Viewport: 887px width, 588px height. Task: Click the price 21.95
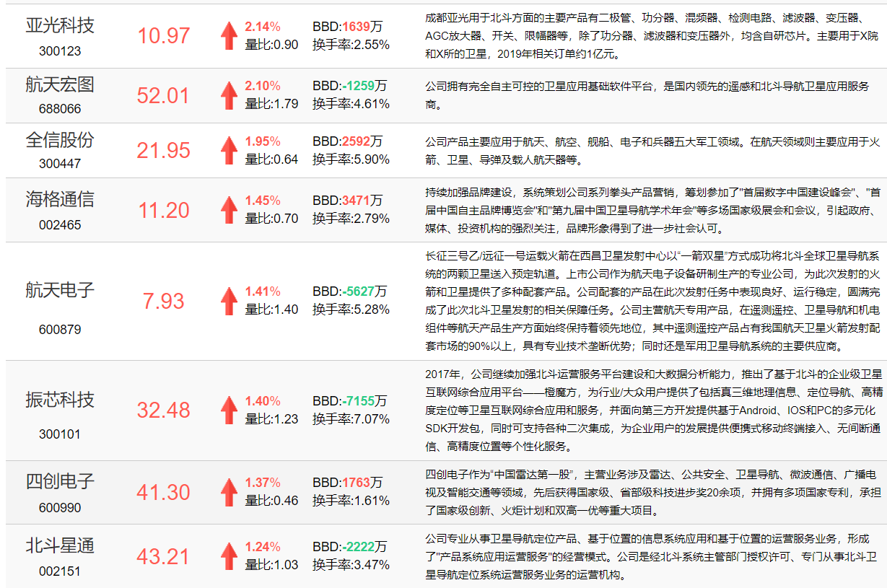pos(164,150)
